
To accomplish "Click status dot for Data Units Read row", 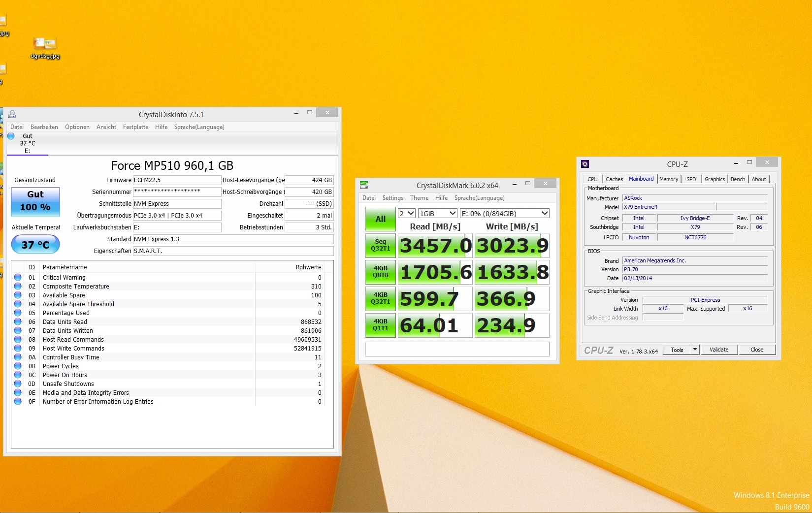I will 18,321.
